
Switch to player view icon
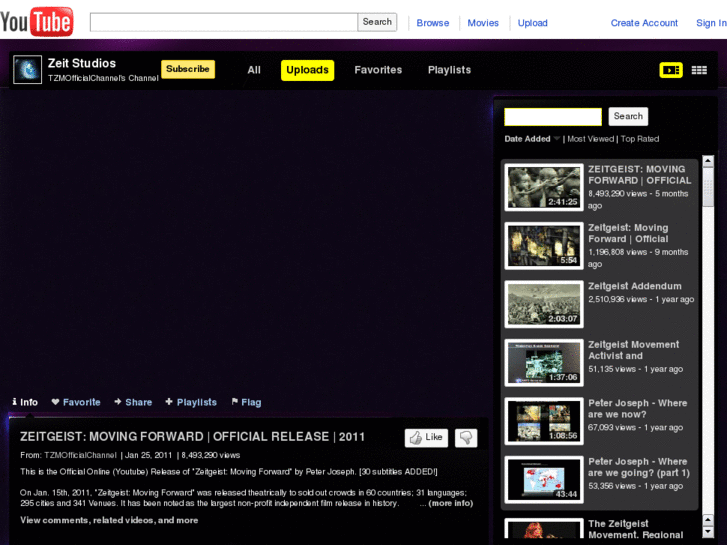point(670,70)
